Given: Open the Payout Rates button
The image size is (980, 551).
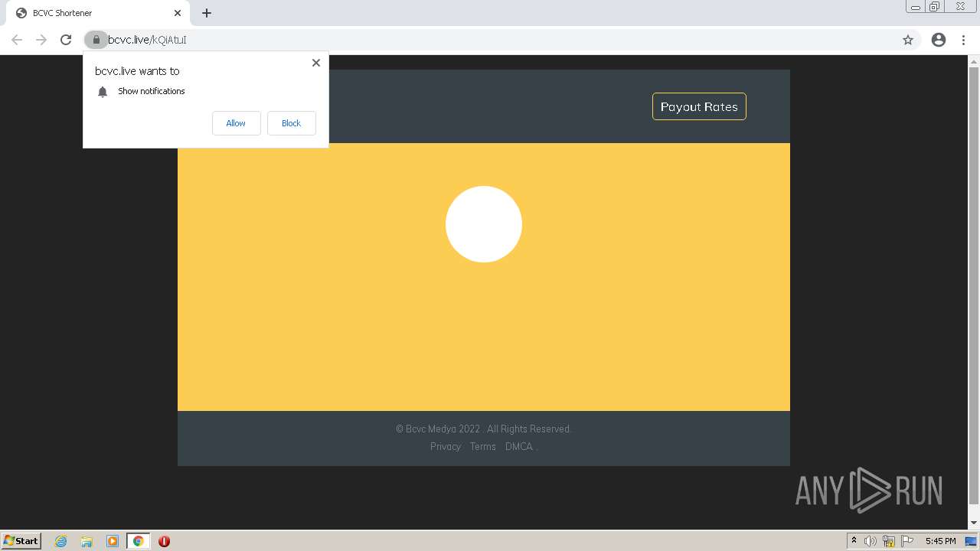Looking at the screenshot, I should click(699, 106).
